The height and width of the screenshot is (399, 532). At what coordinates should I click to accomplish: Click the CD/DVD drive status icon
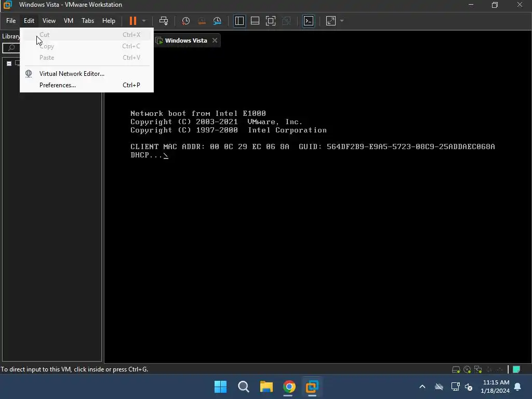point(467,369)
